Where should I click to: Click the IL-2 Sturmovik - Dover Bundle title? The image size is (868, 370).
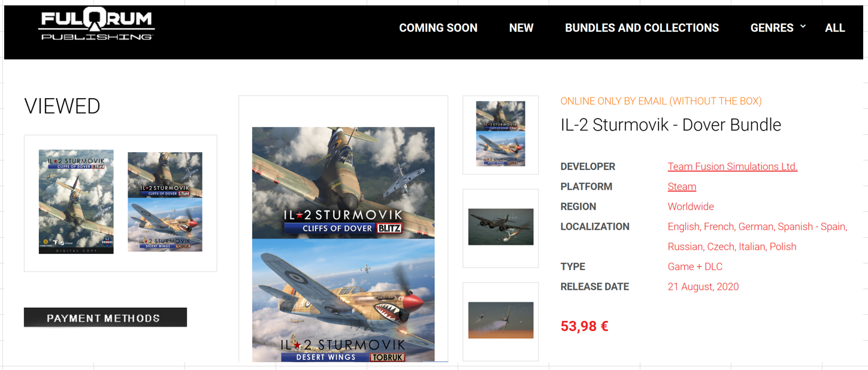[671, 125]
